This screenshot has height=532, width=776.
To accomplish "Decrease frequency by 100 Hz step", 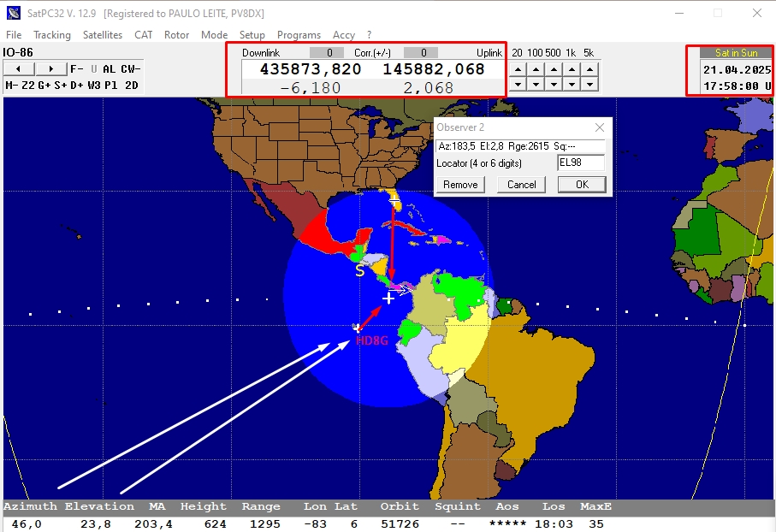I will click(x=536, y=84).
